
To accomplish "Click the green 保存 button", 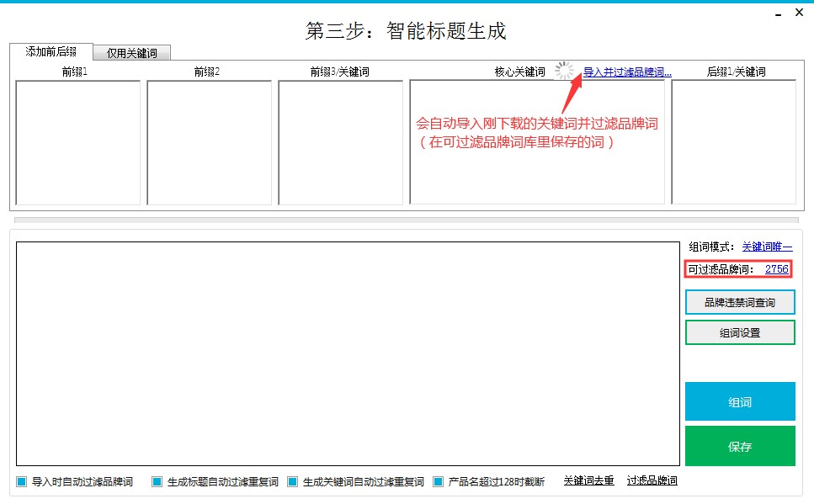I will tap(740, 446).
